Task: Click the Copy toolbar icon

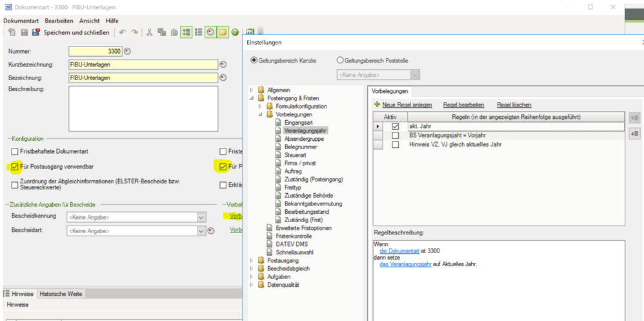Action: click(162, 32)
